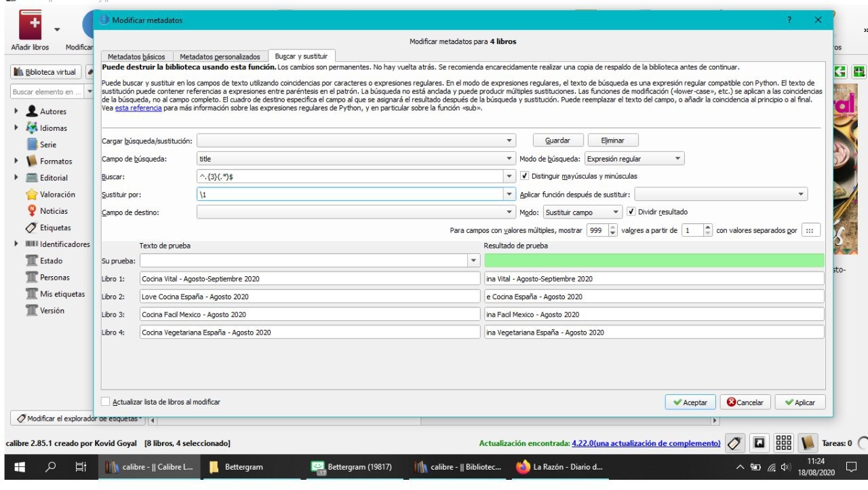Image resolution: width=868 pixels, height=490 pixels.
Task: Click the 'valores a partir de' 1 spinner
Action: (697, 230)
